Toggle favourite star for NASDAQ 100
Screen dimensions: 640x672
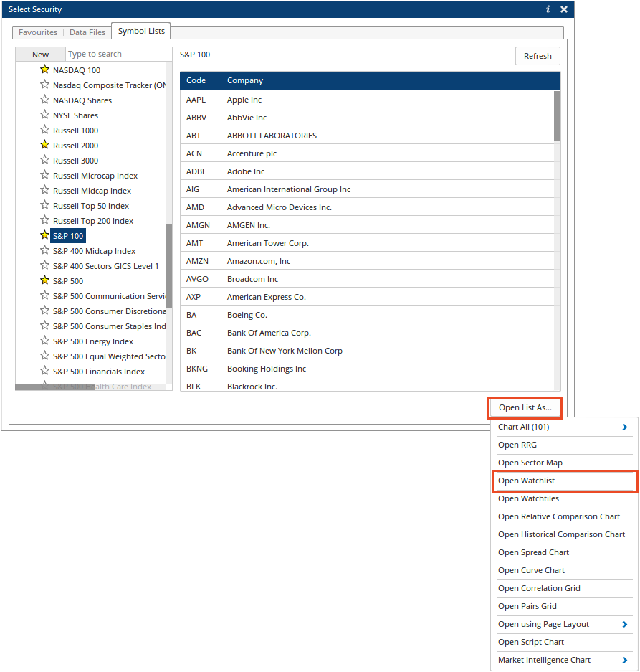[44, 69]
